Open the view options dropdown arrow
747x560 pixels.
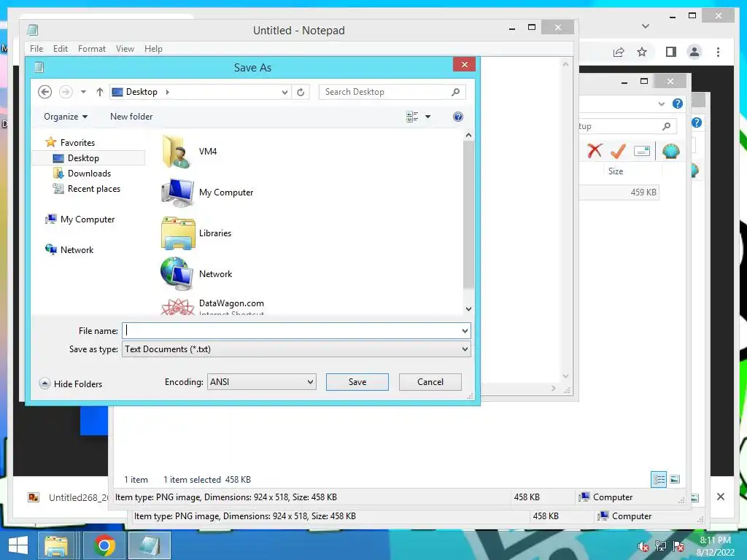tap(427, 117)
